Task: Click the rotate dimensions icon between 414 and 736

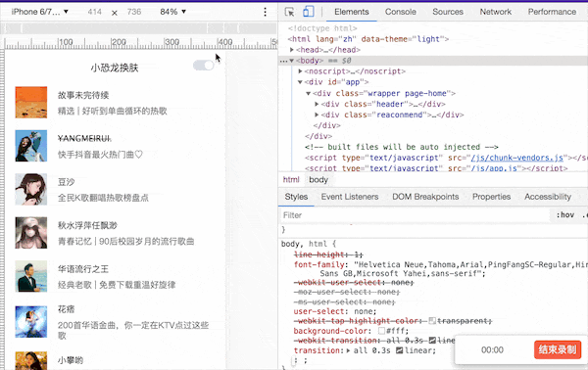Action: pos(115,13)
